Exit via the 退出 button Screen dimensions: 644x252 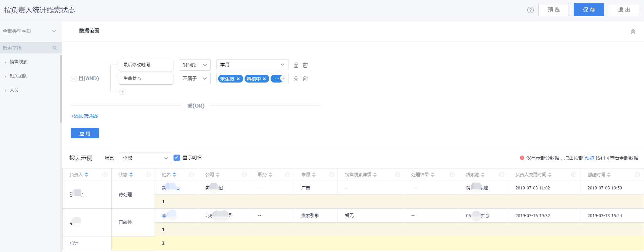coord(624,10)
